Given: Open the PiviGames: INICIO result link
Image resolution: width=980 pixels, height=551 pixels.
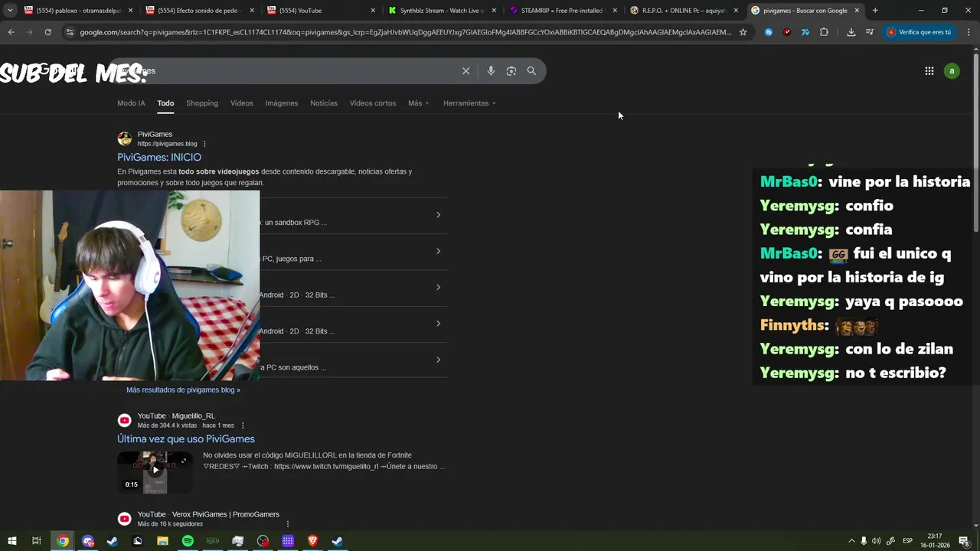Looking at the screenshot, I should tap(159, 157).
